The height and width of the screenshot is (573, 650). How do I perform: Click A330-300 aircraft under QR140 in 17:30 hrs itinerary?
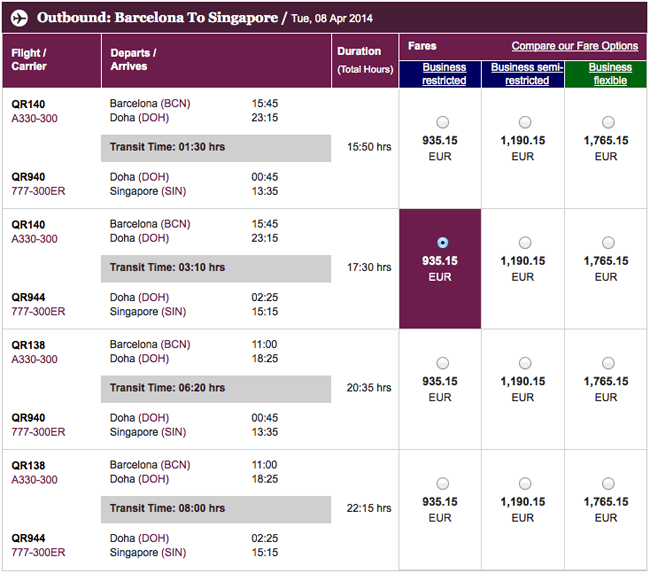point(34,239)
